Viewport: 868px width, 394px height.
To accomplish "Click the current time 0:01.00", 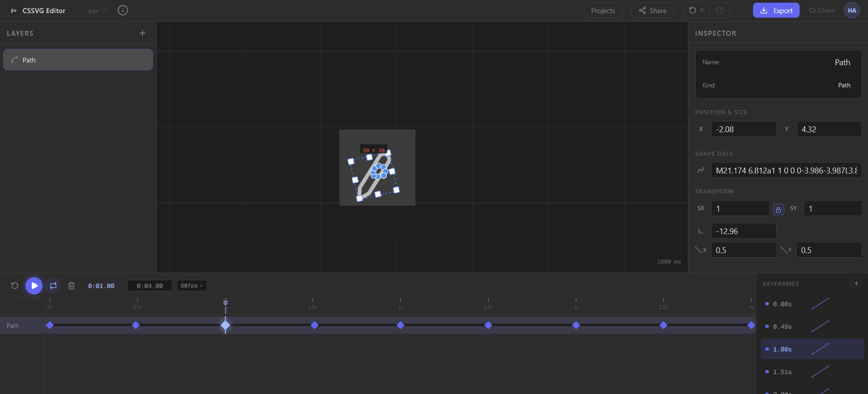I will coord(101,286).
